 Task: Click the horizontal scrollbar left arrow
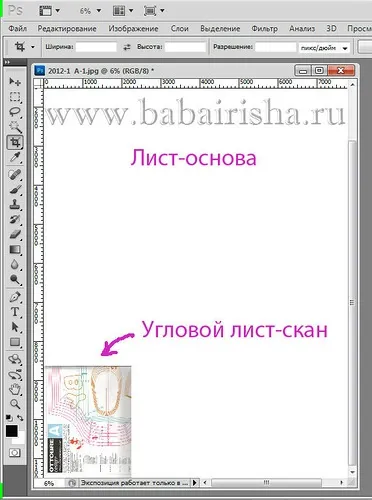click(205, 482)
